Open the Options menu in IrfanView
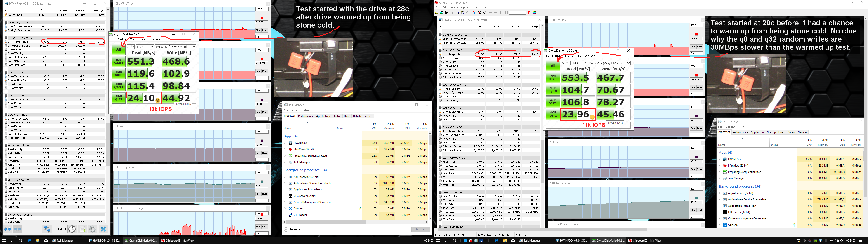Viewport: 868px width, 244px height. point(466,7)
